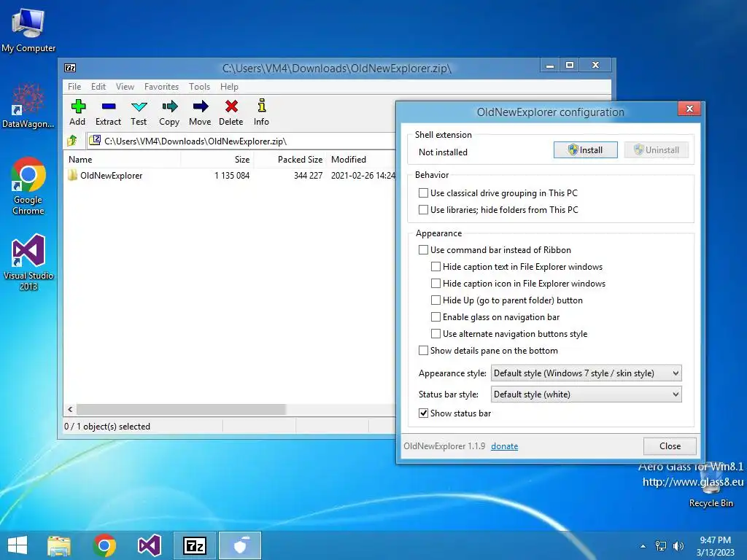
Task: Check Use alternate navigation buttons style
Action: click(436, 333)
